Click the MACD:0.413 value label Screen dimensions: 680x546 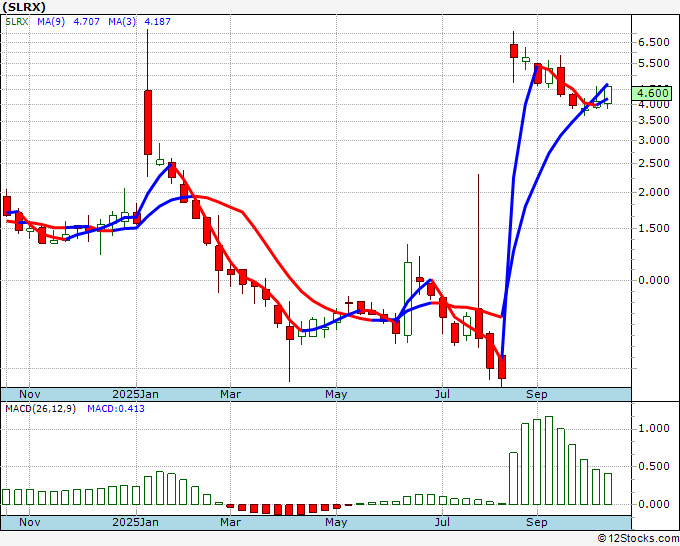(115, 409)
